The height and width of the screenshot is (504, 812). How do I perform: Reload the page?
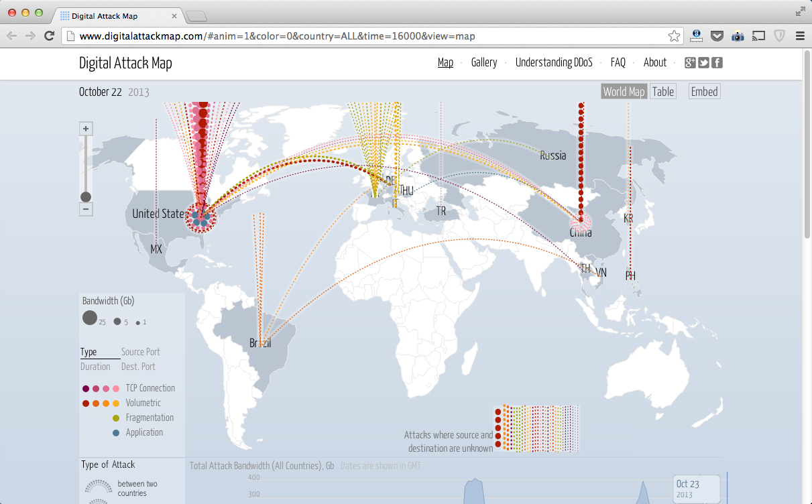click(49, 36)
